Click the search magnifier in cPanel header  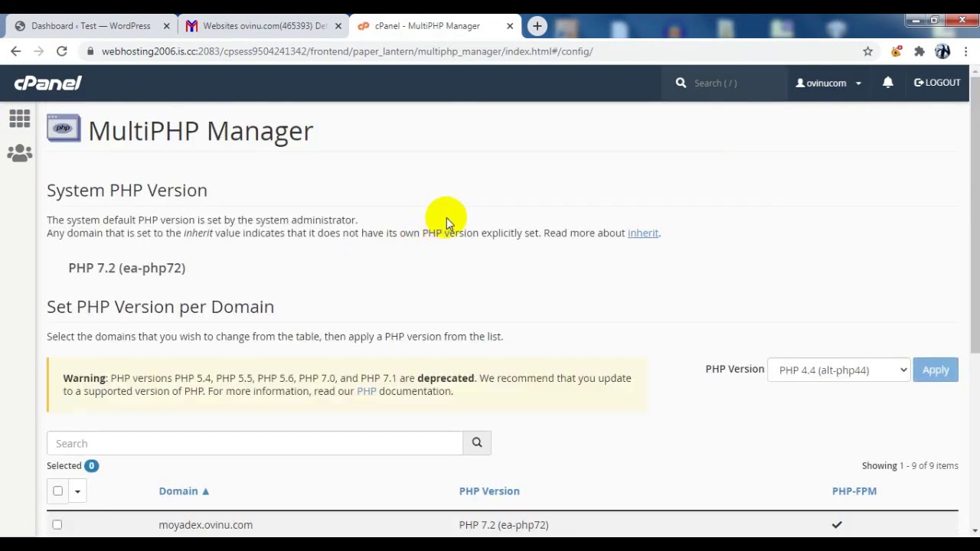pyautogui.click(x=681, y=83)
